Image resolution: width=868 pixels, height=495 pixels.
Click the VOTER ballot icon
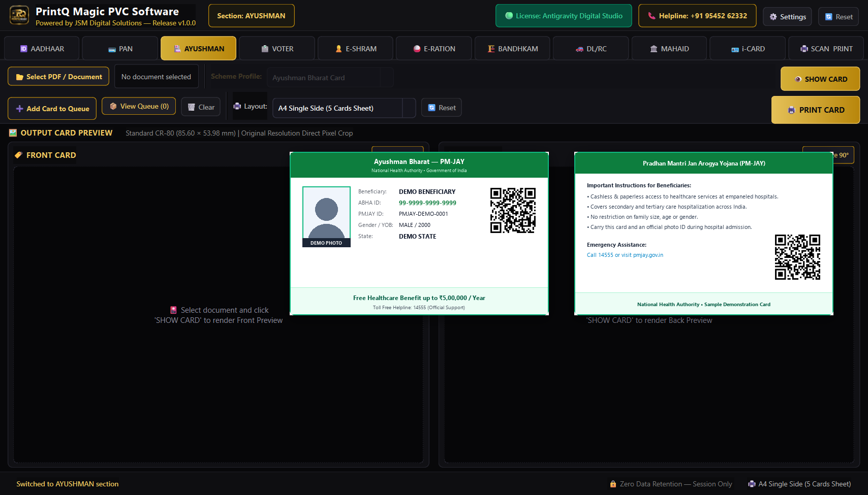(x=265, y=49)
